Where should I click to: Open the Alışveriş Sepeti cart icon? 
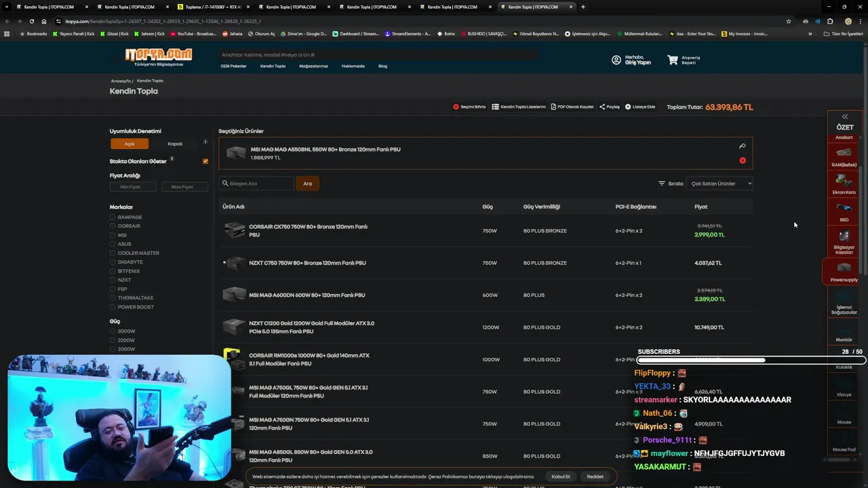click(x=673, y=60)
